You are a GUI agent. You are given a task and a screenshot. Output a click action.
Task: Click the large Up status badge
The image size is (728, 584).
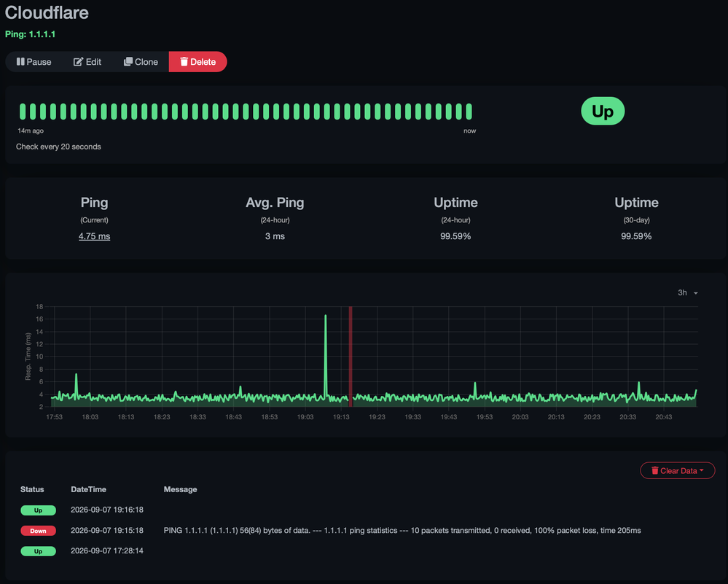tap(603, 111)
